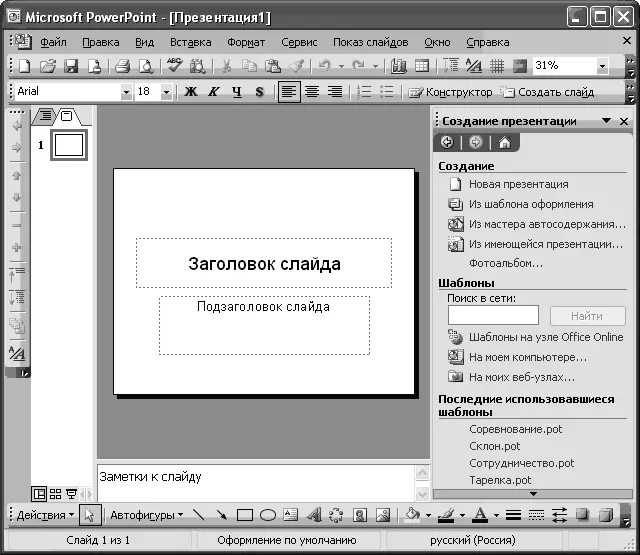The width and height of the screenshot is (640, 555).
Task: Toggle Bold formatting (Ж)
Action: [191, 92]
